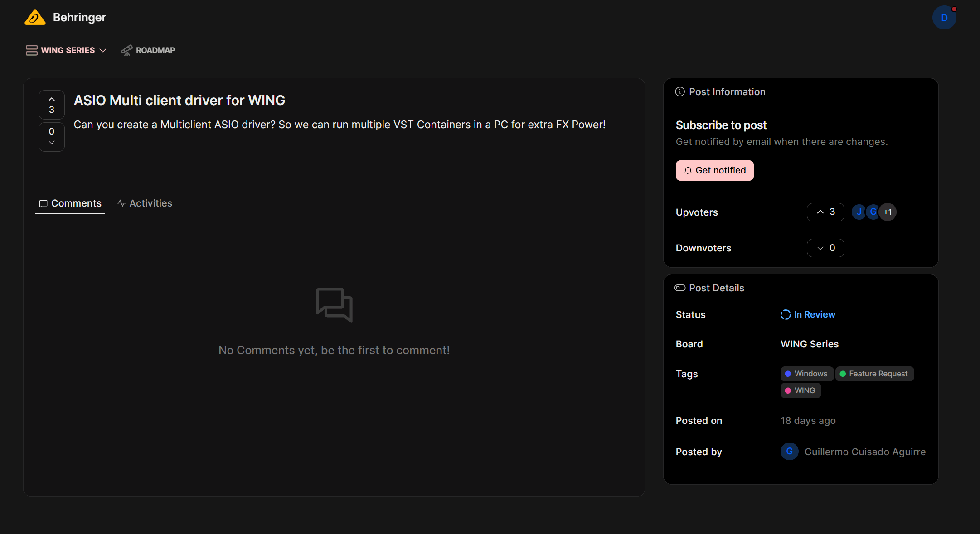The width and height of the screenshot is (980, 534).
Task: Click the Post Details toggle icon
Action: (x=680, y=288)
